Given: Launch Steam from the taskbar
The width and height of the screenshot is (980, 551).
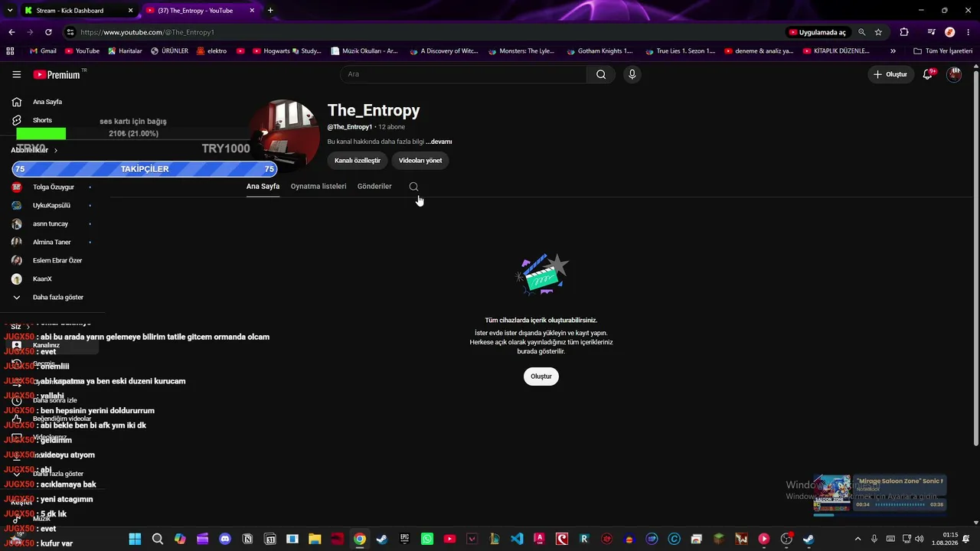Looking at the screenshot, I should (382, 539).
